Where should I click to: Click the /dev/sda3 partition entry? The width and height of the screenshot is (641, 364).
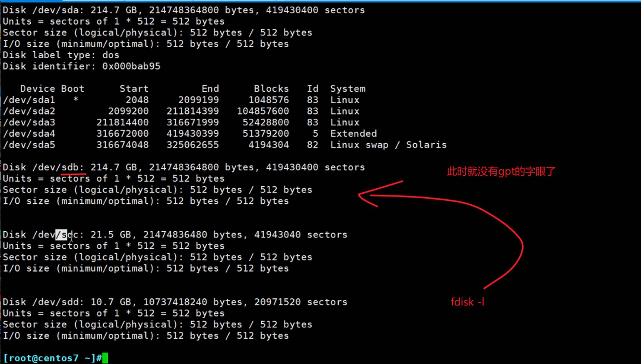pyautogui.click(x=29, y=122)
